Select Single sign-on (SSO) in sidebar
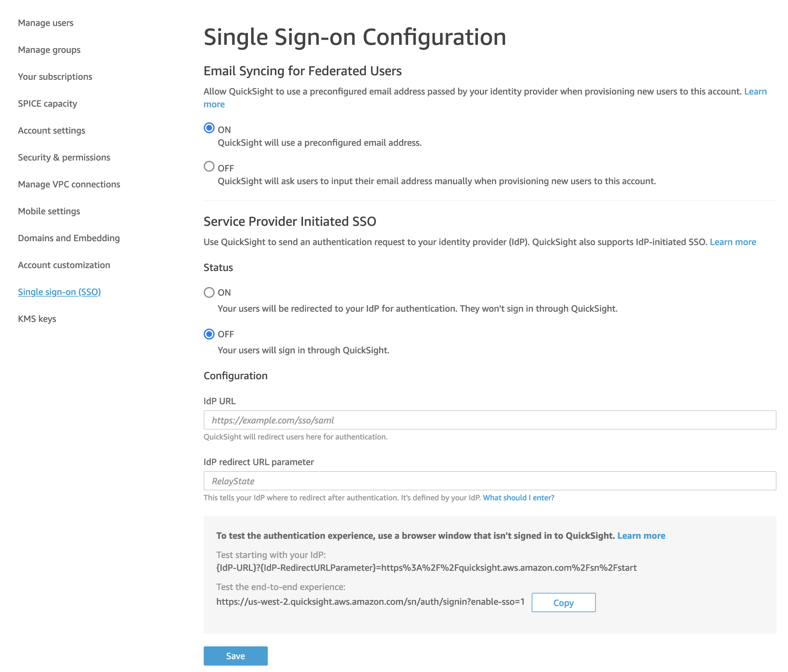 (59, 292)
